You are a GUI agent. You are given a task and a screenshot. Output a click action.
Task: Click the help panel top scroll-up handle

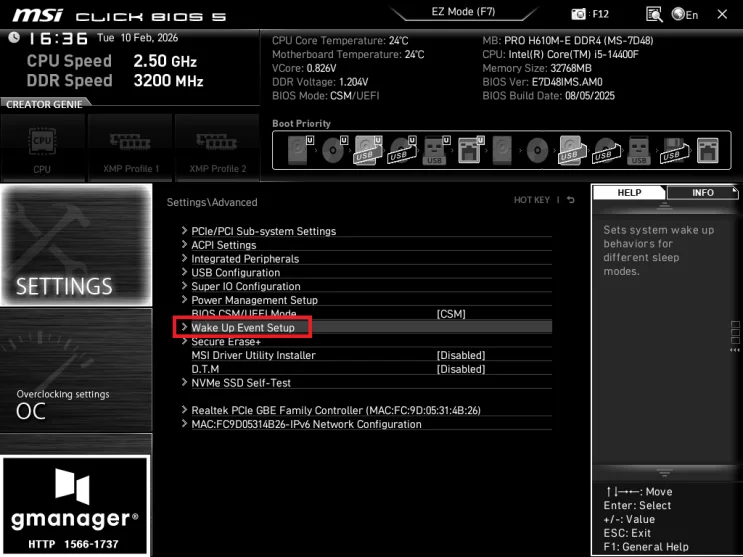coord(664,206)
